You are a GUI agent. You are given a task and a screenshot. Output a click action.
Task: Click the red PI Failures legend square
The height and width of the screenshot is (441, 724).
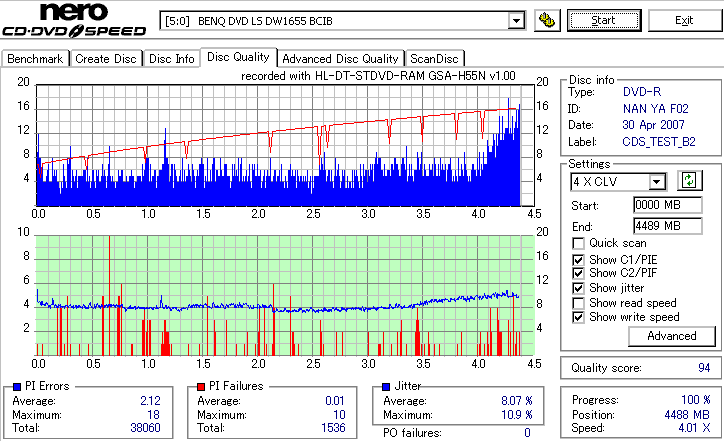(x=201, y=387)
